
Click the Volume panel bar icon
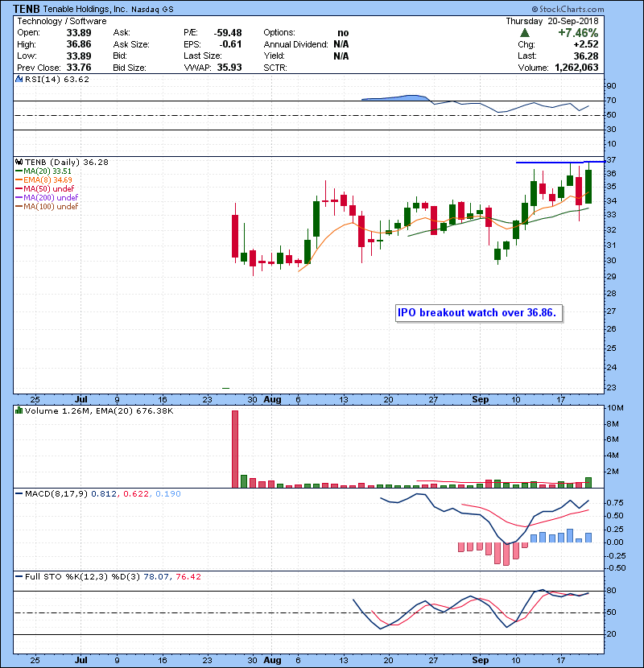19,410
